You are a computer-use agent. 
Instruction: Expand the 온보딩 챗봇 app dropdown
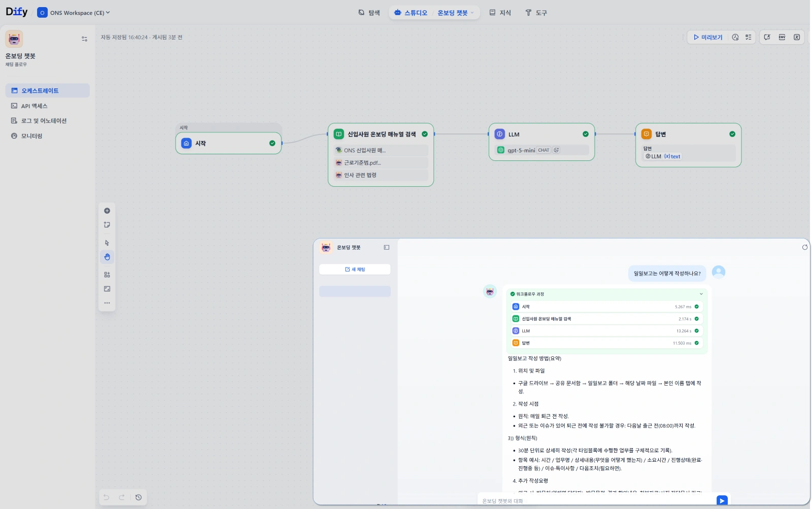click(456, 13)
